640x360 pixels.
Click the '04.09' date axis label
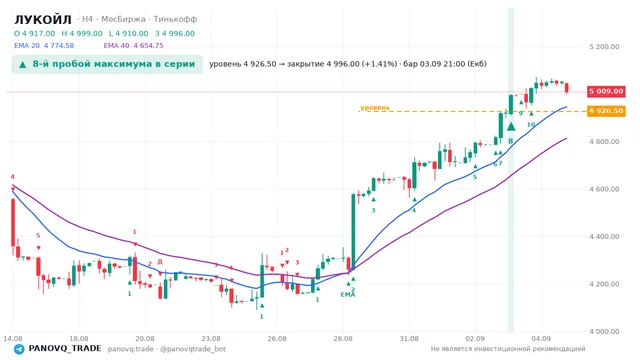(x=541, y=339)
